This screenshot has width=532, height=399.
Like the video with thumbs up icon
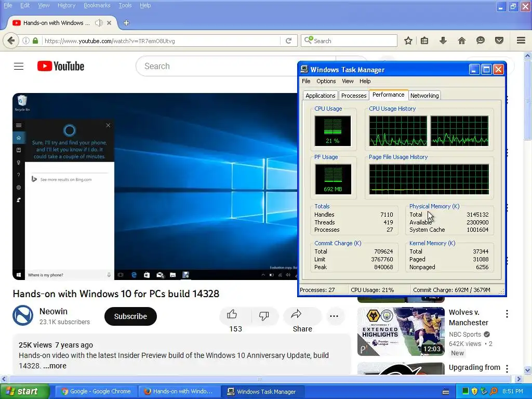pyautogui.click(x=232, y=314)
